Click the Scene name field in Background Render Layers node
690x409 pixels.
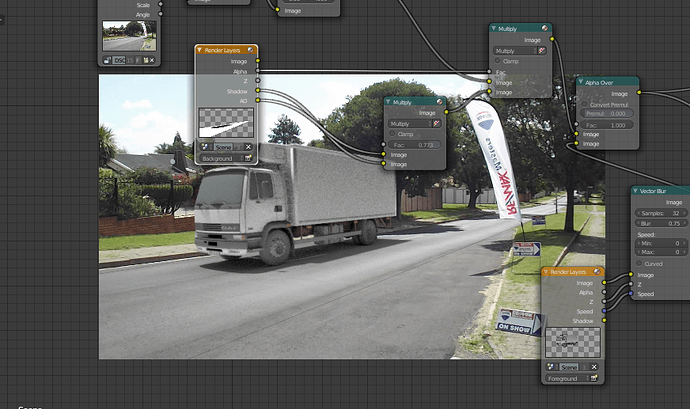223,147
